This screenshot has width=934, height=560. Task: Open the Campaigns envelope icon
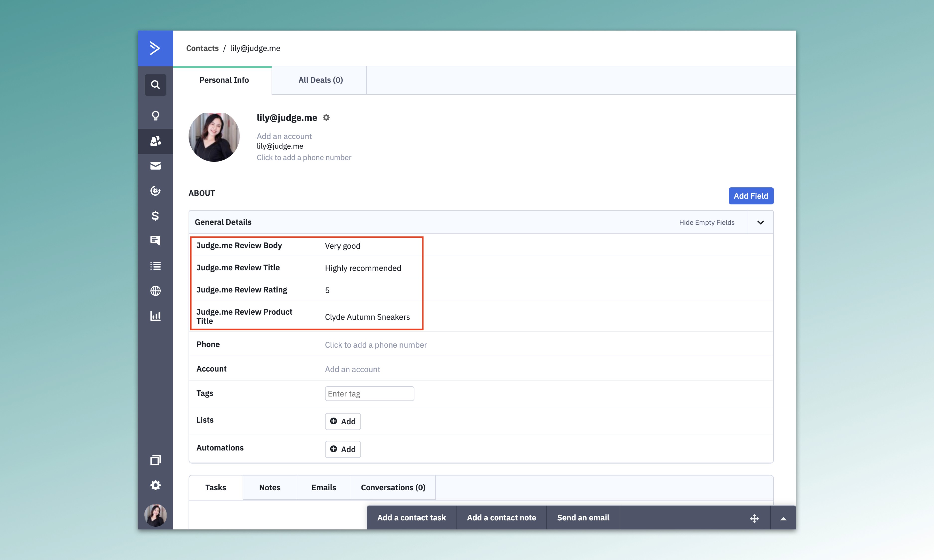tap(155, 166)
